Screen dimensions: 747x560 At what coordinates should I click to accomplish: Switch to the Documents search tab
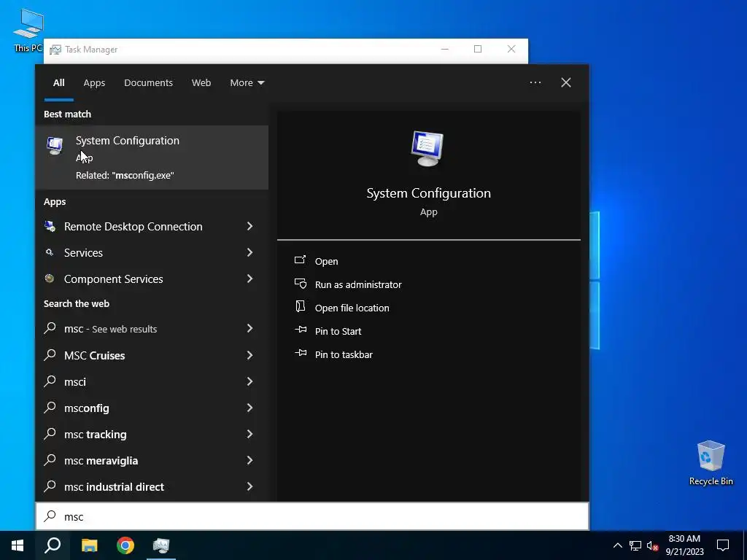pyautogui.click(x=148, y=83)
